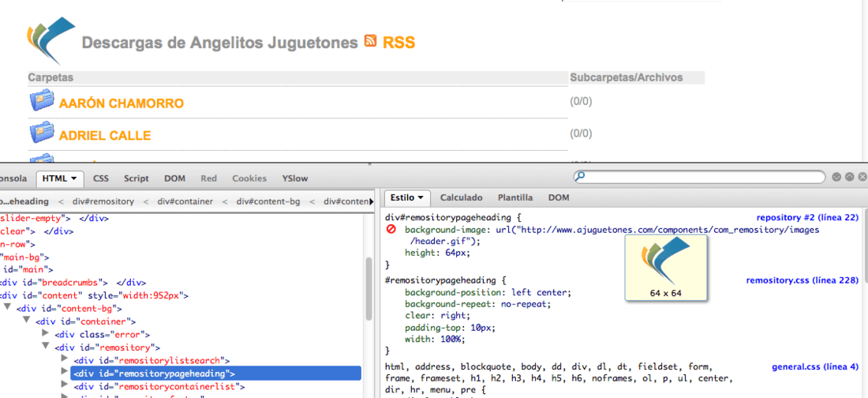Open the Estilo tab dropdown
This screenshot has width=868, height=398.
pyautogui.click(x=421, y=197)
